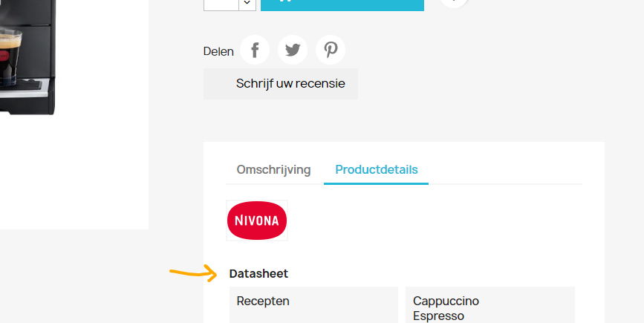Screen dimensions: 644x323
Task: Click the Cappuccino recipe entry
Action: [x=446, y=301]
